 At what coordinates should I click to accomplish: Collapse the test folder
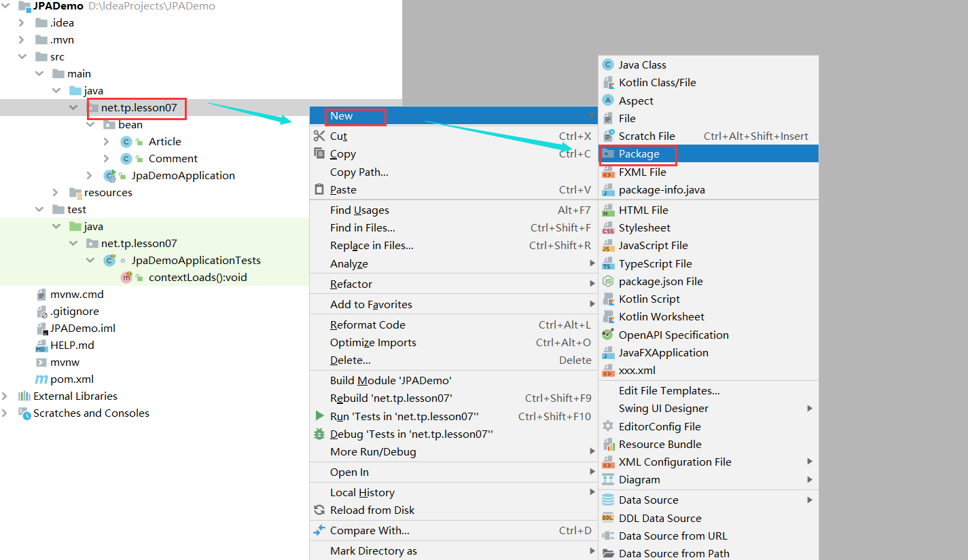click(40, 210)
